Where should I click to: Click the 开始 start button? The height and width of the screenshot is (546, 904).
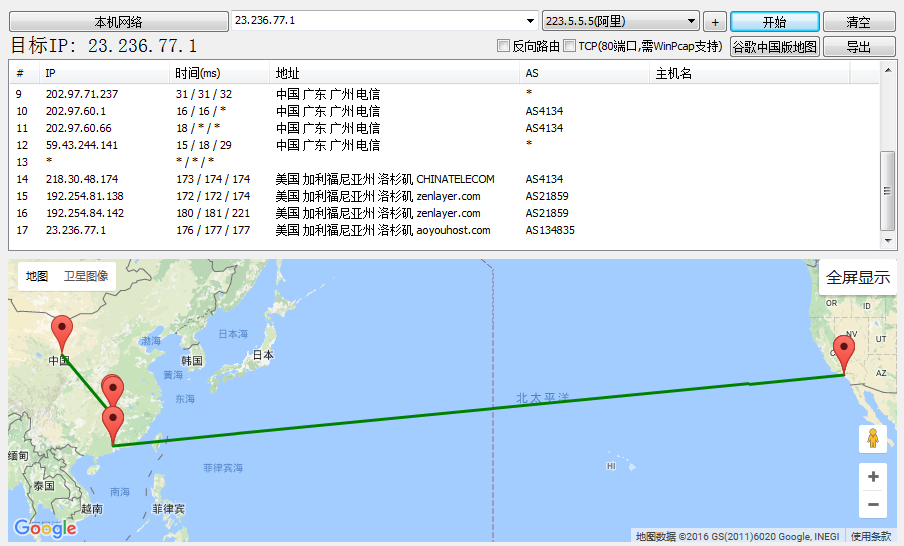pyautogui.click(x=774, y=22)
